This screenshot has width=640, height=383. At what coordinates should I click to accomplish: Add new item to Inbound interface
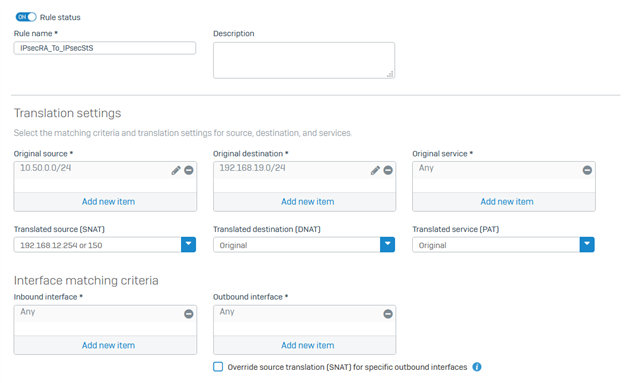click(x=108, y=345)
